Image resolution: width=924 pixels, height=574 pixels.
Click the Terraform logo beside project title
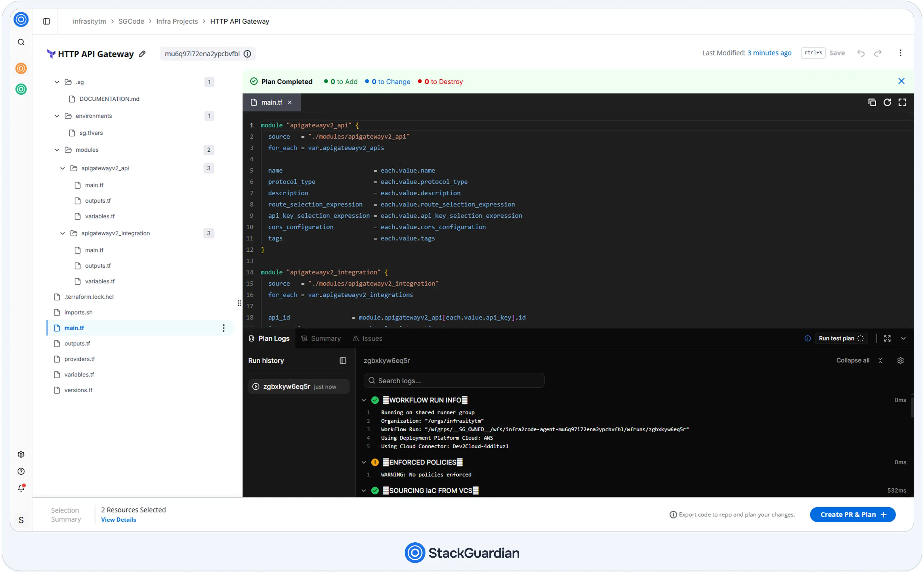pos(51,54)
